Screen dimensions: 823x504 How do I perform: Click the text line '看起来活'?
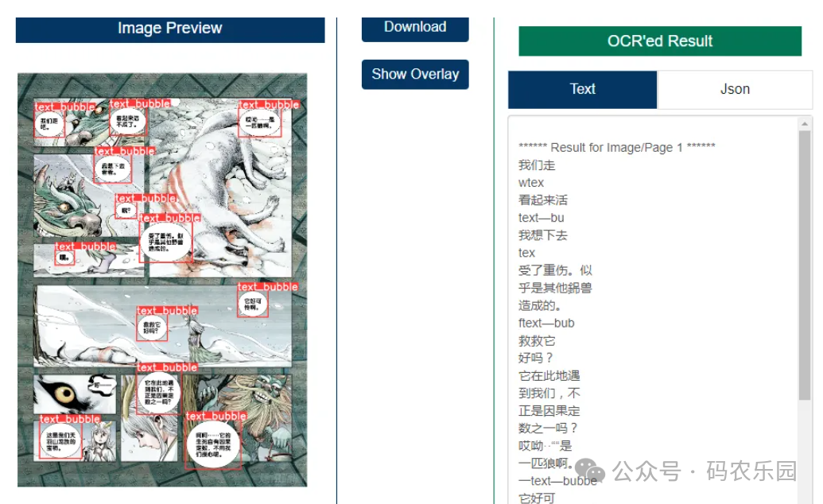543,200
